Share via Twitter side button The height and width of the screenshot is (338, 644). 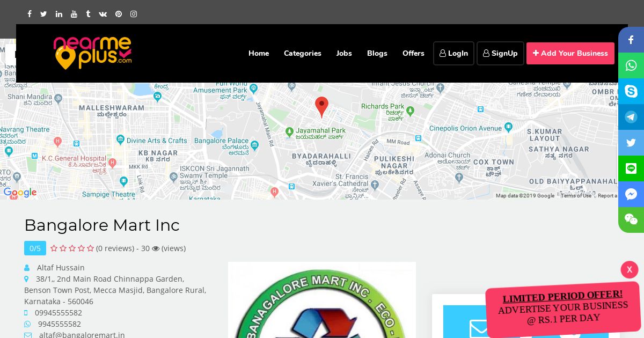click(x=631, y=143)
